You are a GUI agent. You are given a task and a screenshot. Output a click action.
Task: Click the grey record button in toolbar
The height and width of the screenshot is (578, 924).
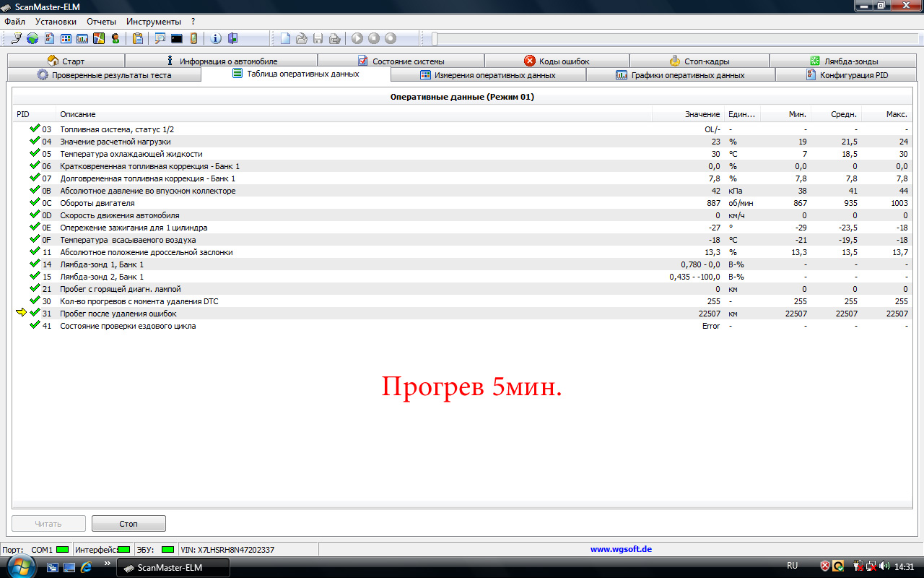(391, 38)
